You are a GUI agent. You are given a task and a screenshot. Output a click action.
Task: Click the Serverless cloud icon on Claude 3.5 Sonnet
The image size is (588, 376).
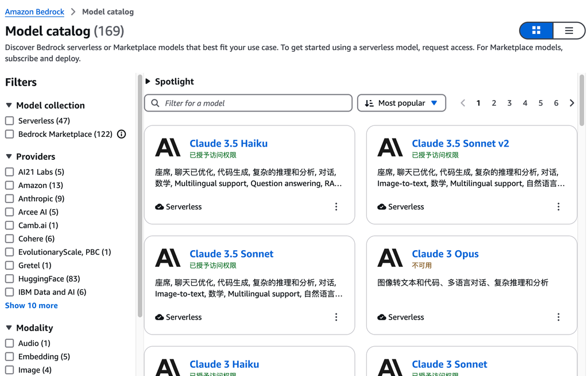[x=160, y=317]
